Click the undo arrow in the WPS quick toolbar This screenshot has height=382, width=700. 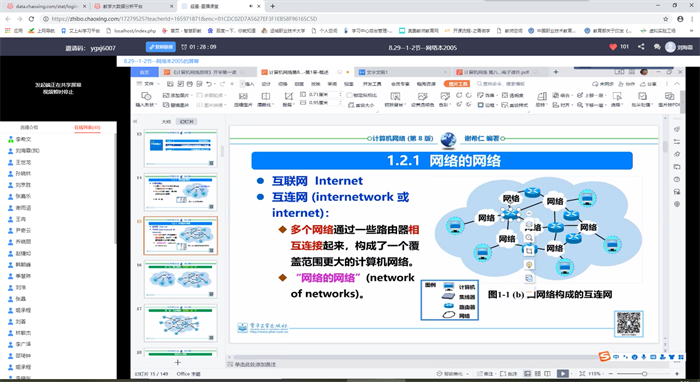coord(208,84)
